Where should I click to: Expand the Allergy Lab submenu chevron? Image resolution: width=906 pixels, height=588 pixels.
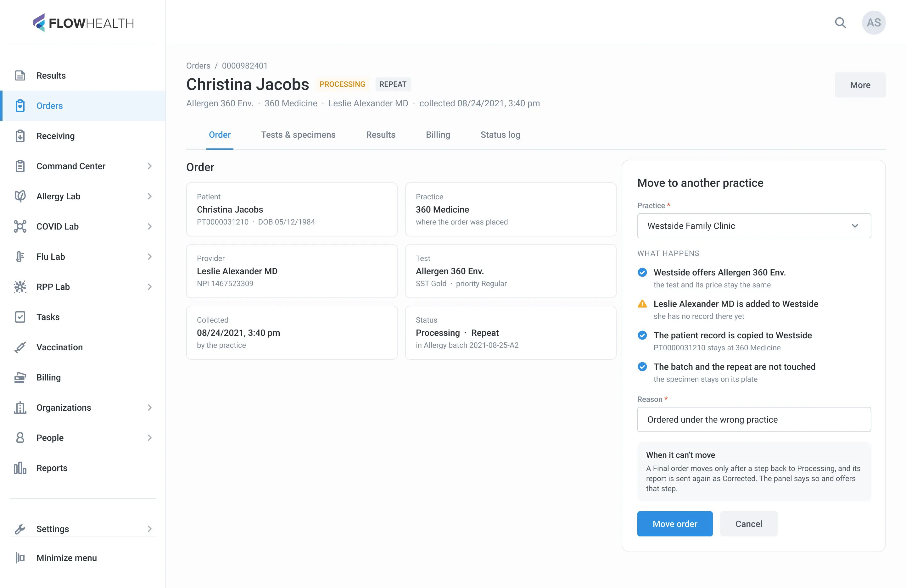click(150, 196)
